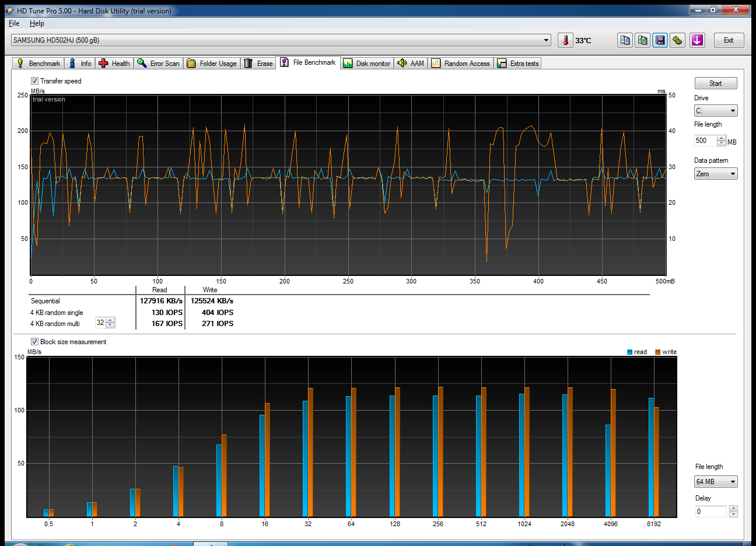Switch to the Erase tab

tap(258, 64)
